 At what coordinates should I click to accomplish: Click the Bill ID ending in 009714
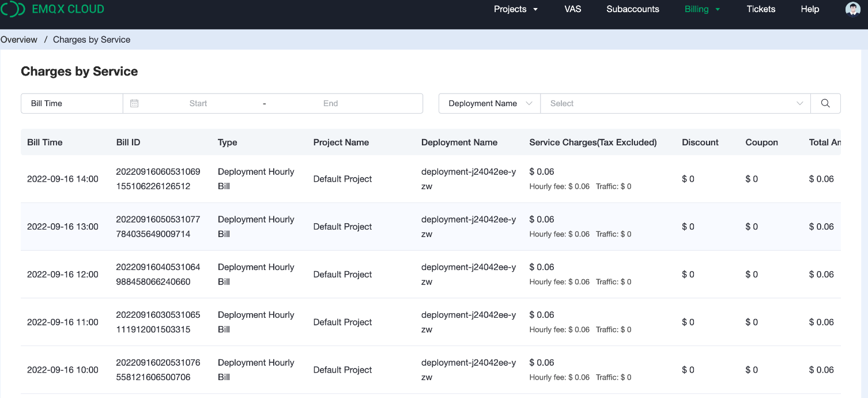(x=158, y=227)
